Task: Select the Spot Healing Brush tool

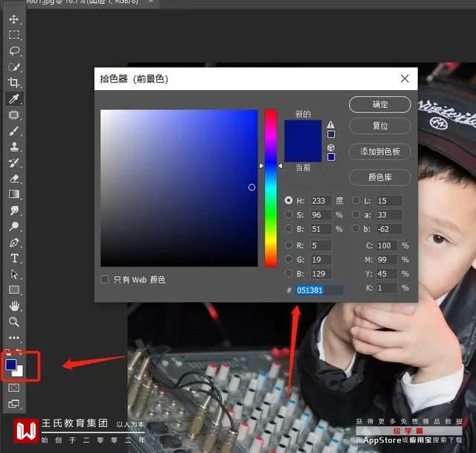Action: click(14, 115)
